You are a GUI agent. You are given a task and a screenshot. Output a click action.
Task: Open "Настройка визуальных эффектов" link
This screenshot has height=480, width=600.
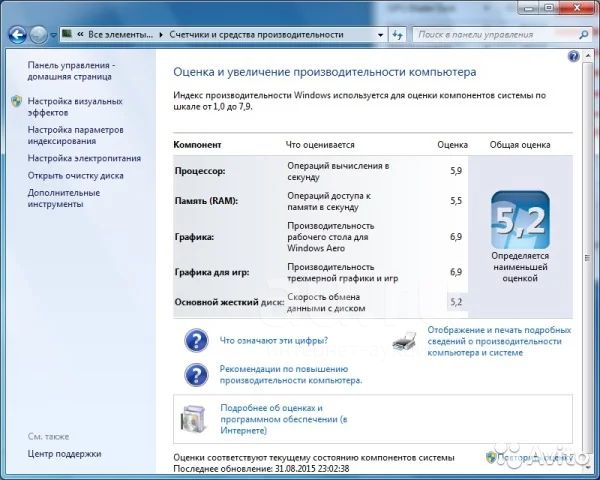tap(75, 107)
